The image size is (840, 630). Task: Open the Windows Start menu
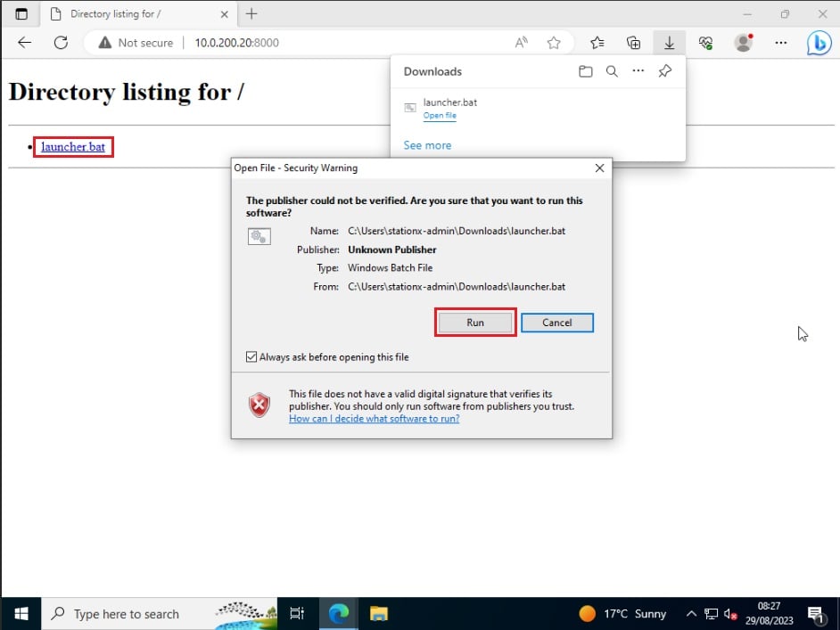click(x=21, y=613)
